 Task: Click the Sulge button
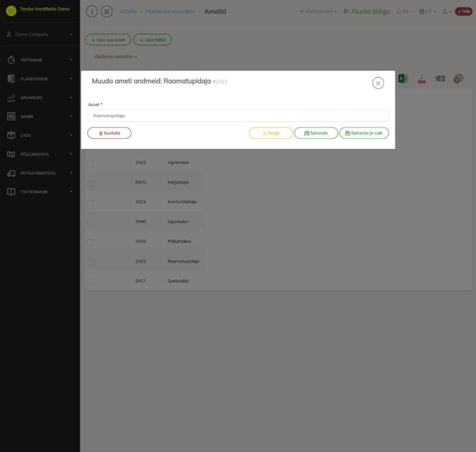[271, 133]
